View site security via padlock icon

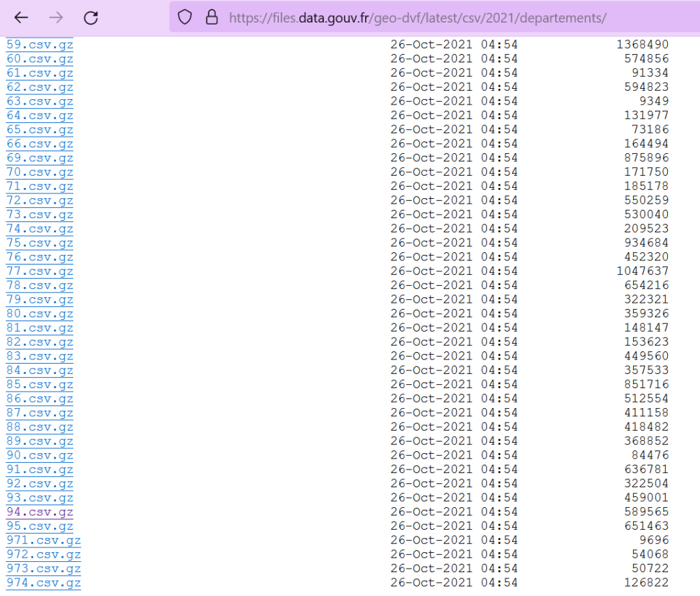212,17
